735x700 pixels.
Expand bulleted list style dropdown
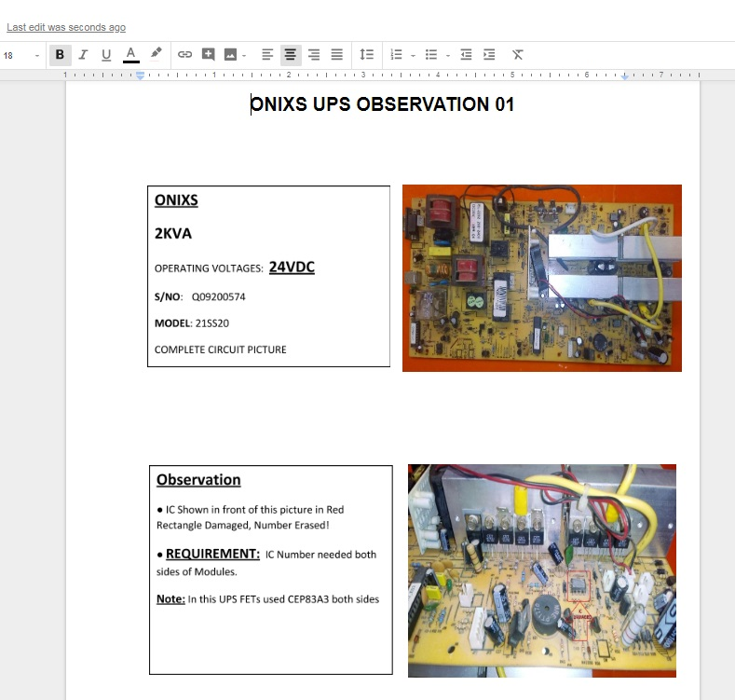(448, 55)
